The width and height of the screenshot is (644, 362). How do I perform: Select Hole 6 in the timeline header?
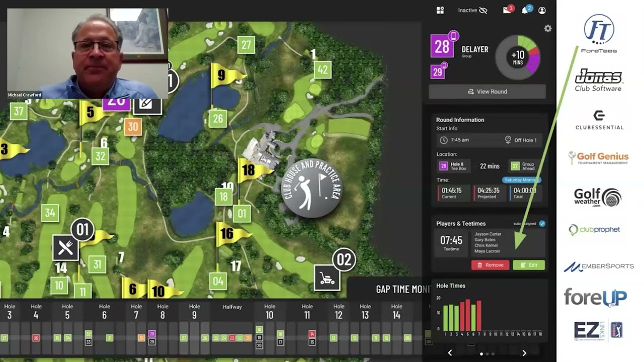(x=104, y=312)
